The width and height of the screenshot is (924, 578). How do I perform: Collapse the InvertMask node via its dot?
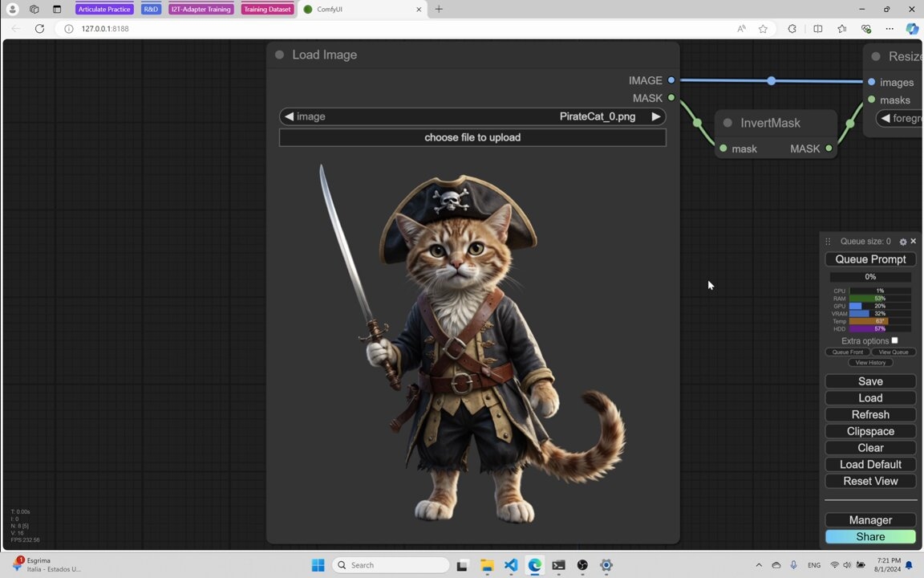click(727, 123)
